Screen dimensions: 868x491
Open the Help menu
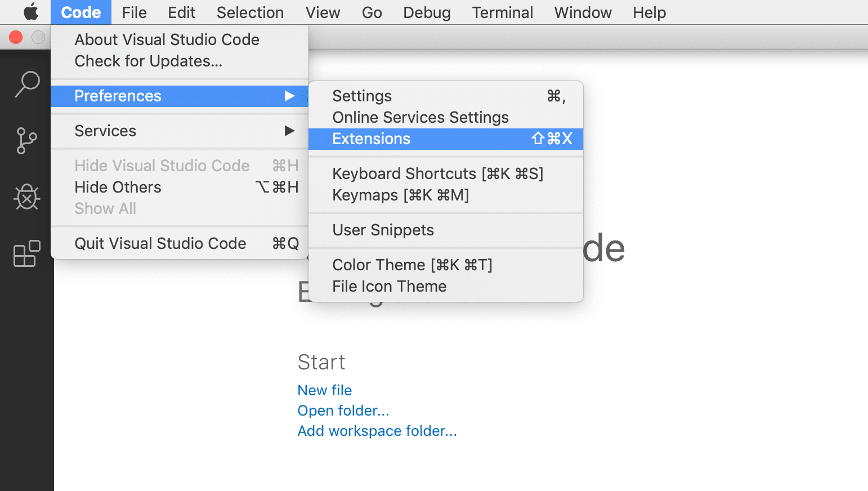(x=649, y=12)
